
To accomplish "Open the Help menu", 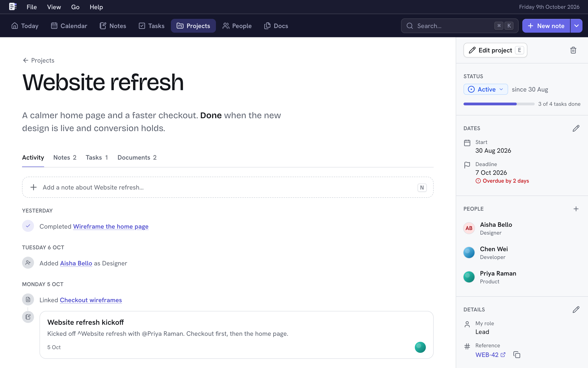I will click(96, 7).
